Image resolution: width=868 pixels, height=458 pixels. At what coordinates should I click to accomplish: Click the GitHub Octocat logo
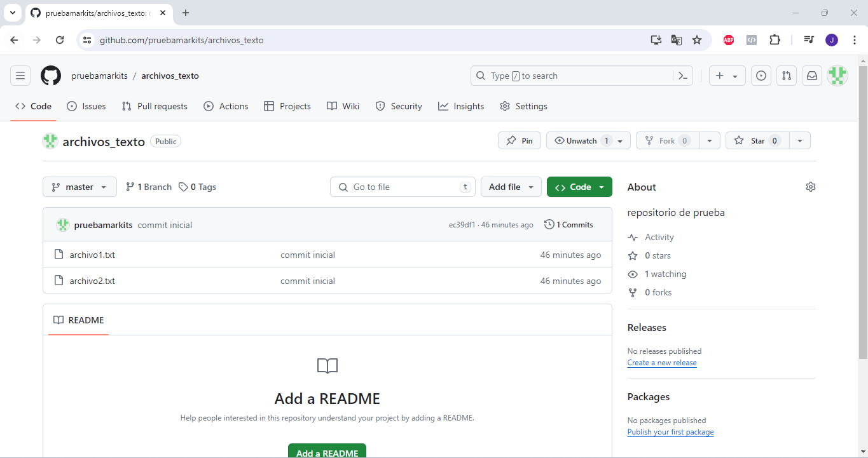[51, 76]
